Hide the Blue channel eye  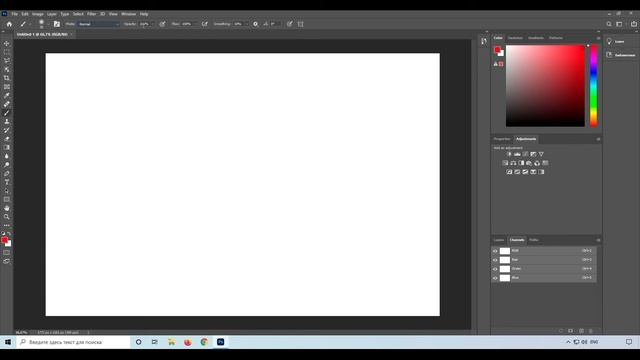point(495,278)
